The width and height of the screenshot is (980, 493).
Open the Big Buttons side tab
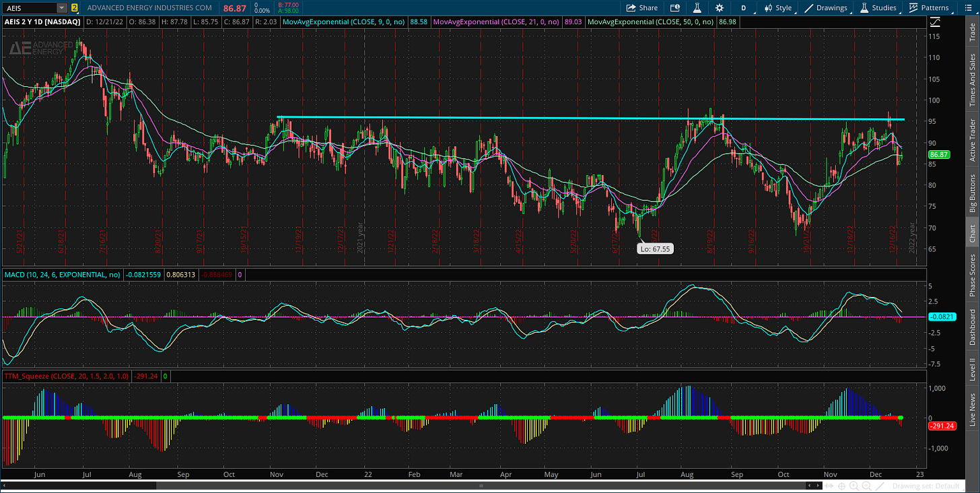[972, 193]
